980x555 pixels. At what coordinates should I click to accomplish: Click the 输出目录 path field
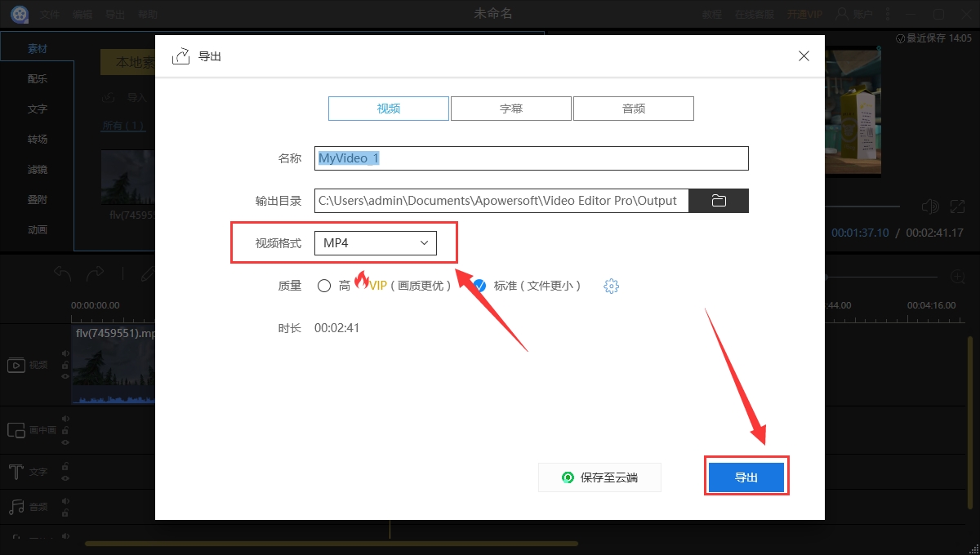pos(501,201)
